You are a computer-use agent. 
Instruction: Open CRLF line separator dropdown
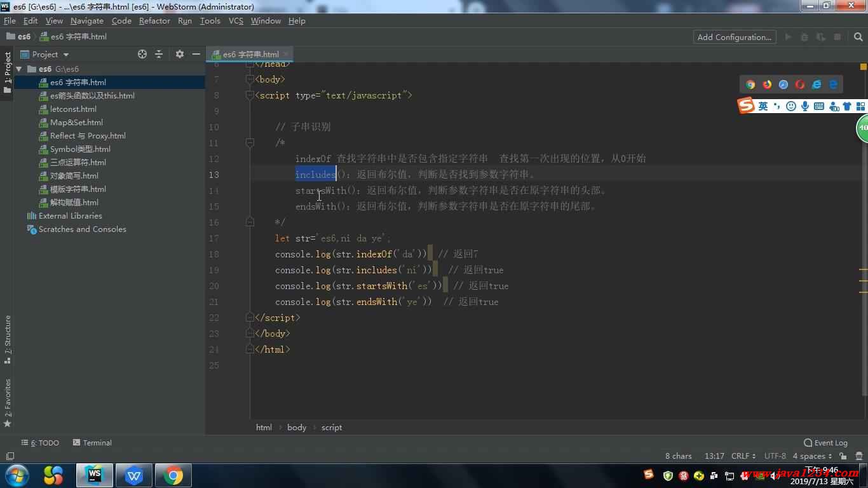(743, 456)
